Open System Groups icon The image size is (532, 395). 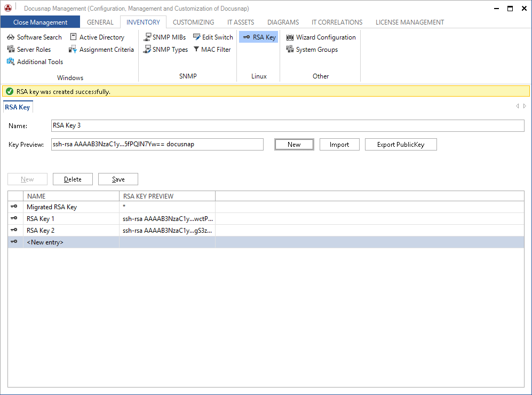290,49
